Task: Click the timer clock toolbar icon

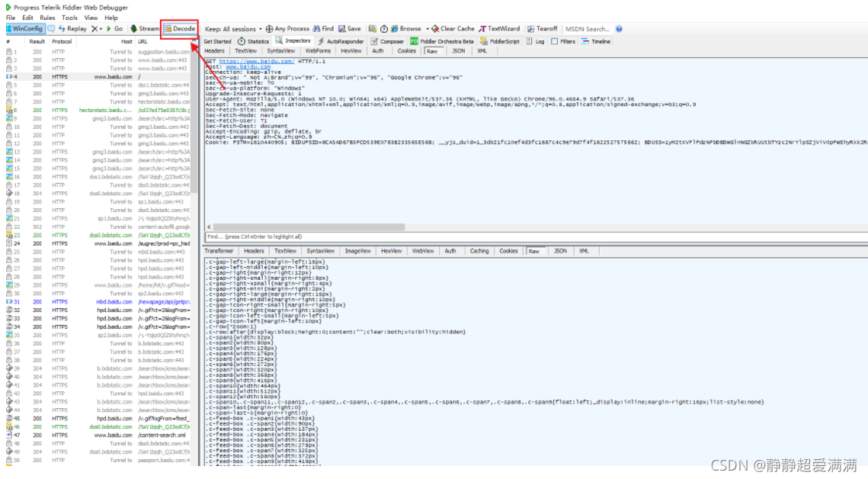Action: 383,29
